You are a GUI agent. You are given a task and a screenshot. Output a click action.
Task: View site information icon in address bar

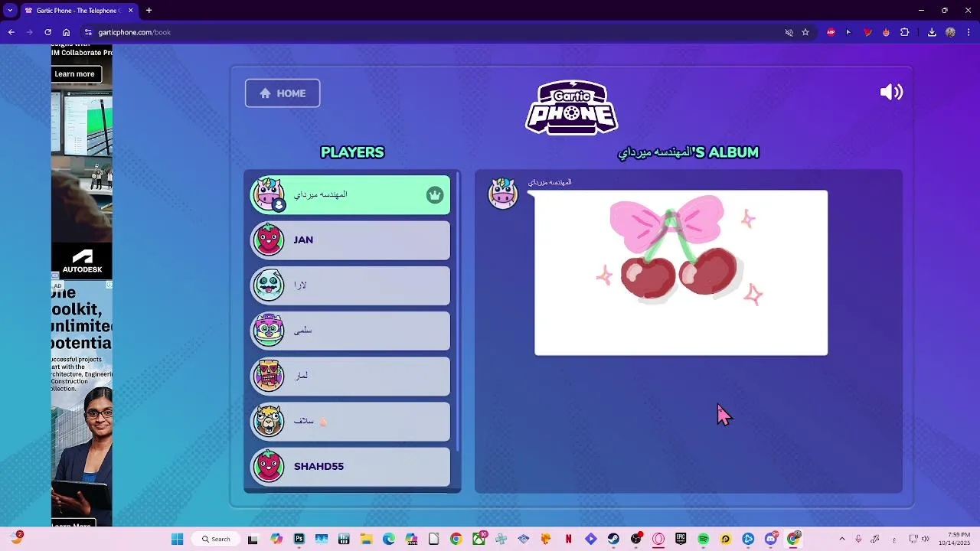[88, 32]
